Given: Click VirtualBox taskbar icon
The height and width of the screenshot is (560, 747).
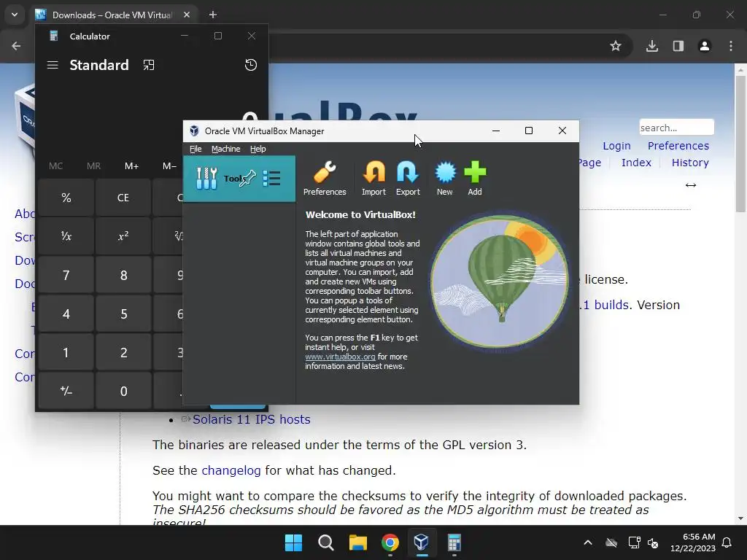Looking at the screenshot, I should coord(422,542).
